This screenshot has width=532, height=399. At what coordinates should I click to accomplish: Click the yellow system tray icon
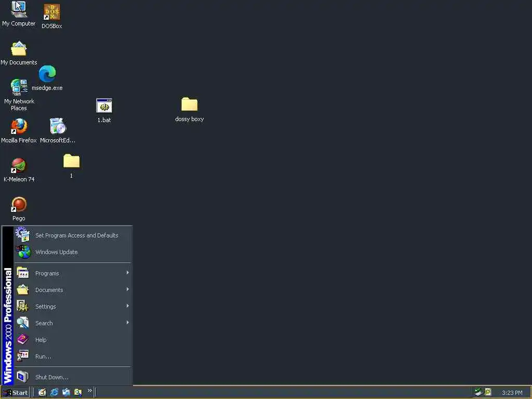[x=488, y=392]
